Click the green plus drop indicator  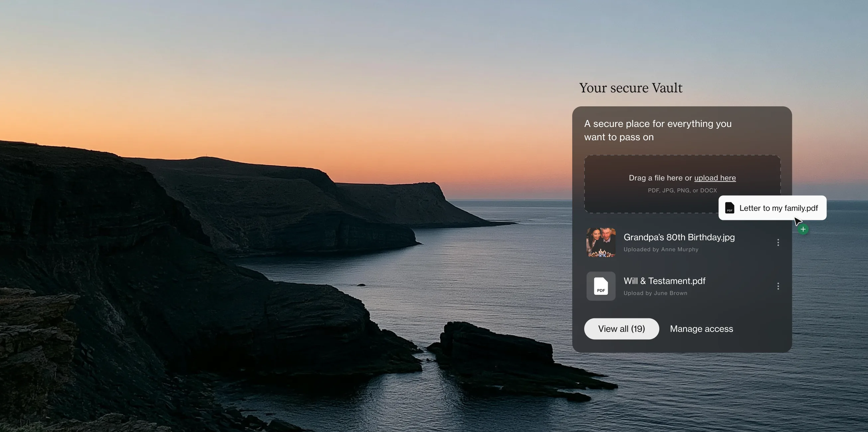click(803, 230)
